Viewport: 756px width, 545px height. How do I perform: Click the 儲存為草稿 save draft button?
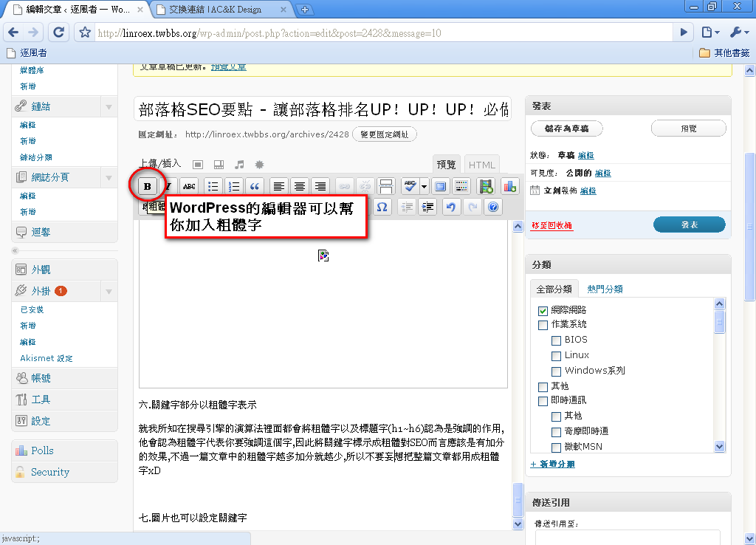tap(566, 128)
